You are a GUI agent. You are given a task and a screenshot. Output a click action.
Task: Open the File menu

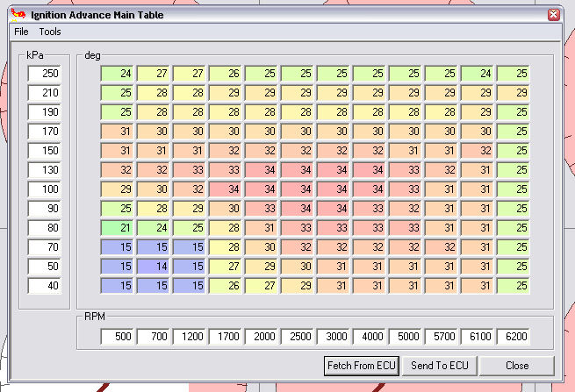[21, 32]
